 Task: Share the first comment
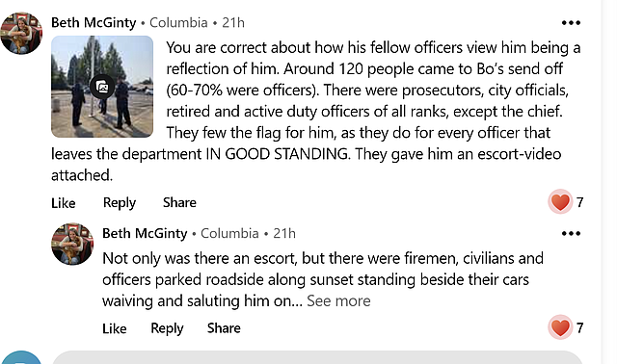[179, 202]
